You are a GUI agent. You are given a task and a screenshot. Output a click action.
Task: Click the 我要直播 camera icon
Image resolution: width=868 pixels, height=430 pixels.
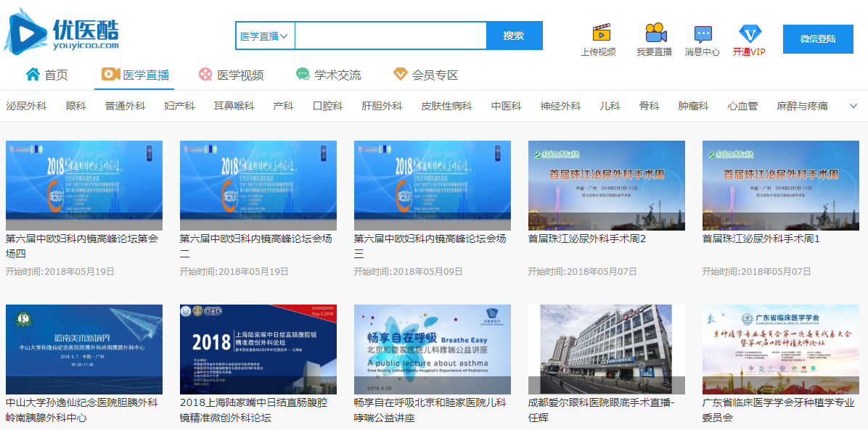655,33
